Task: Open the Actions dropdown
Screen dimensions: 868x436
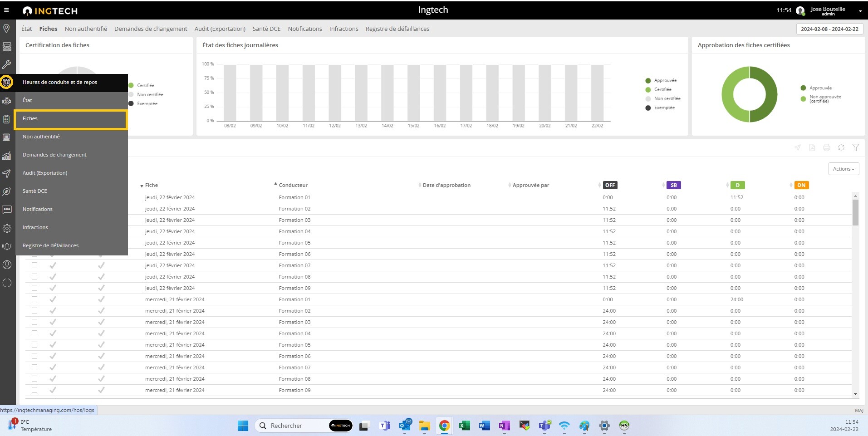Action: click(843, 169)
